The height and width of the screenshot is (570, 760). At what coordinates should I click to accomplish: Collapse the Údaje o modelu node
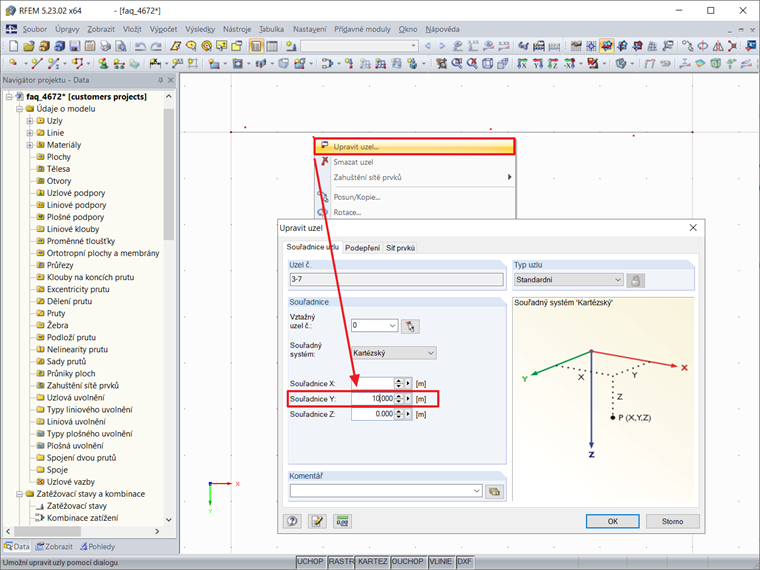click(19, 109)
